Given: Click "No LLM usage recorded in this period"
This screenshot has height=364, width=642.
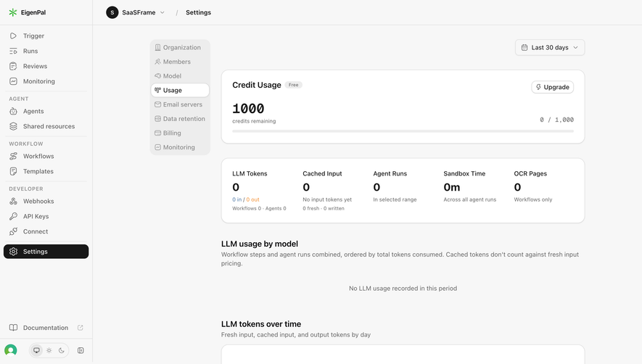Looking at the screenshot, I should point(403,289).
